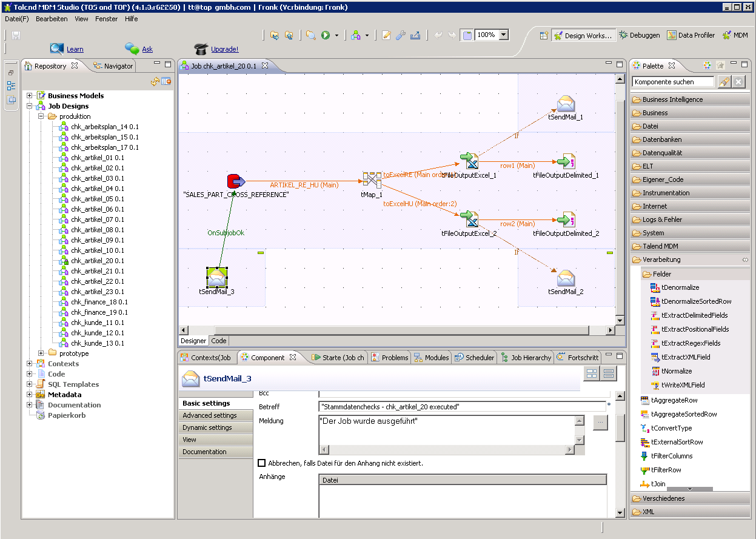Image resolution: width=756 pixels, height=539 pixels.
Task: Switch to Data Profiler perspective
Action: (x=691, y=35)
